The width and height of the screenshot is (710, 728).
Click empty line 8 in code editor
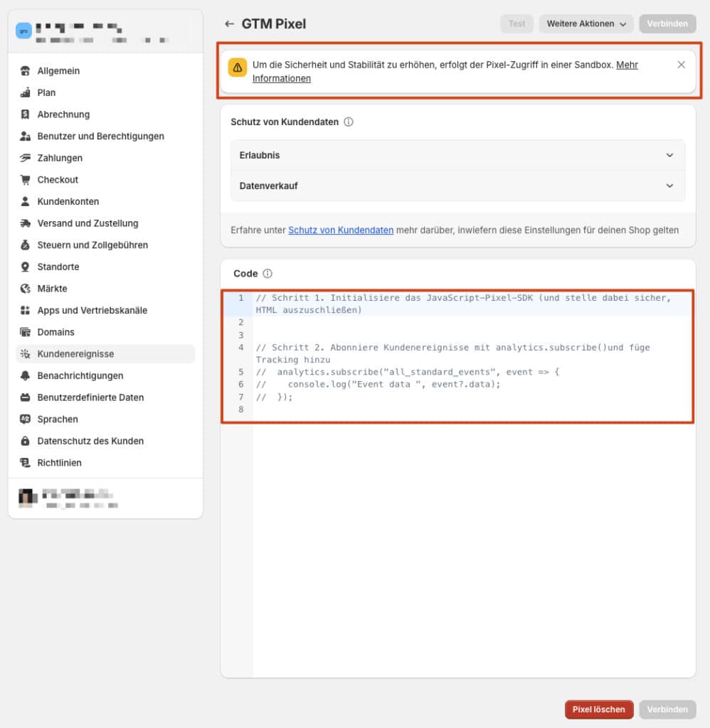(x=473, y=409)
